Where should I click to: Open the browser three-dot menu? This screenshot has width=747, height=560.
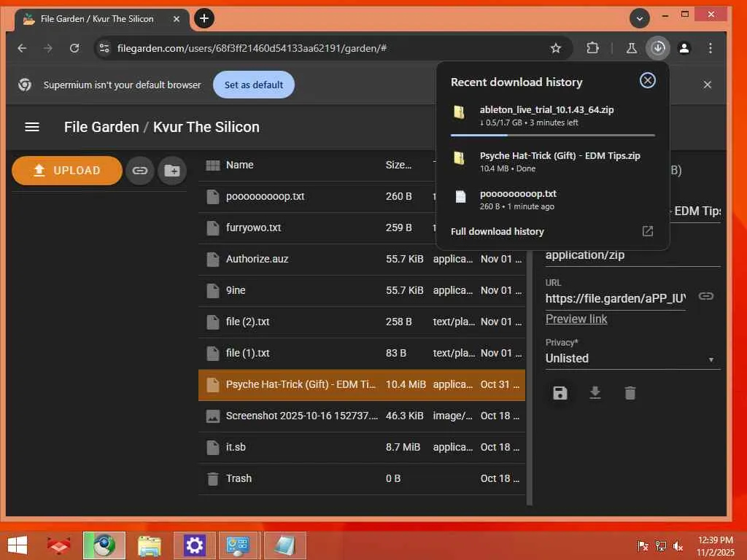[711, 48]
